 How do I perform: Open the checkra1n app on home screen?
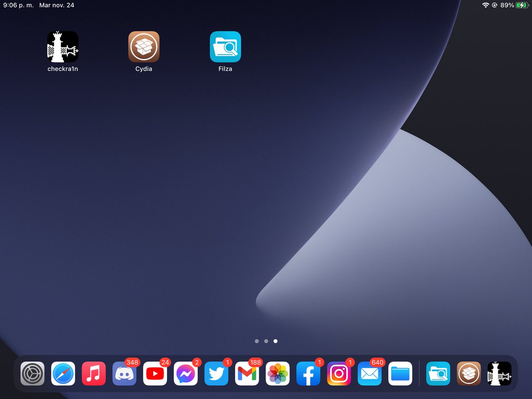[x=63, y=47]
